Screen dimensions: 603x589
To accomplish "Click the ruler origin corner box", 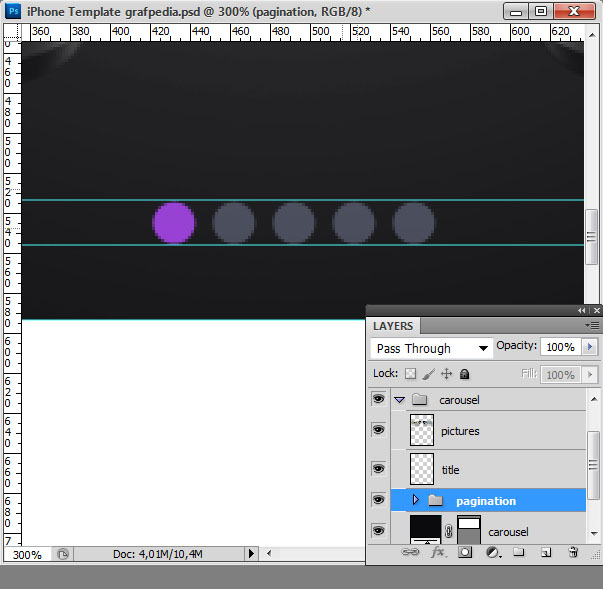I will (12, 32).
